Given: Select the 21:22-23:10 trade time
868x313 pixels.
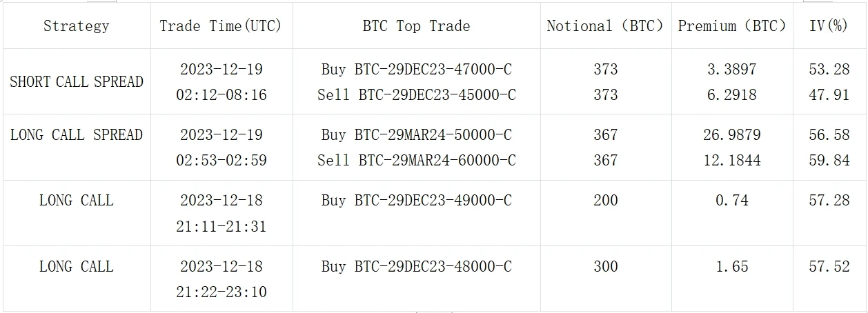Looking at the screenshot, I should pyautogui.click(x=221, y=292).
